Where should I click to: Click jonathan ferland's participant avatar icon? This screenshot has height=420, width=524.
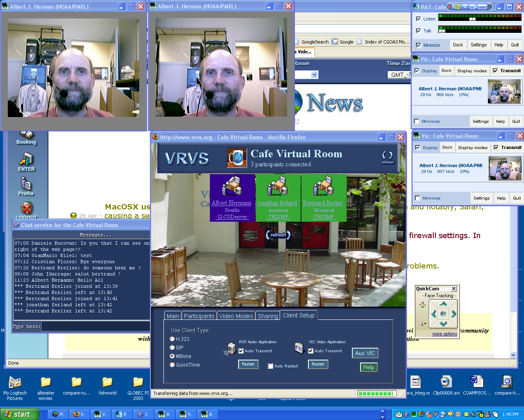point(277,186)
